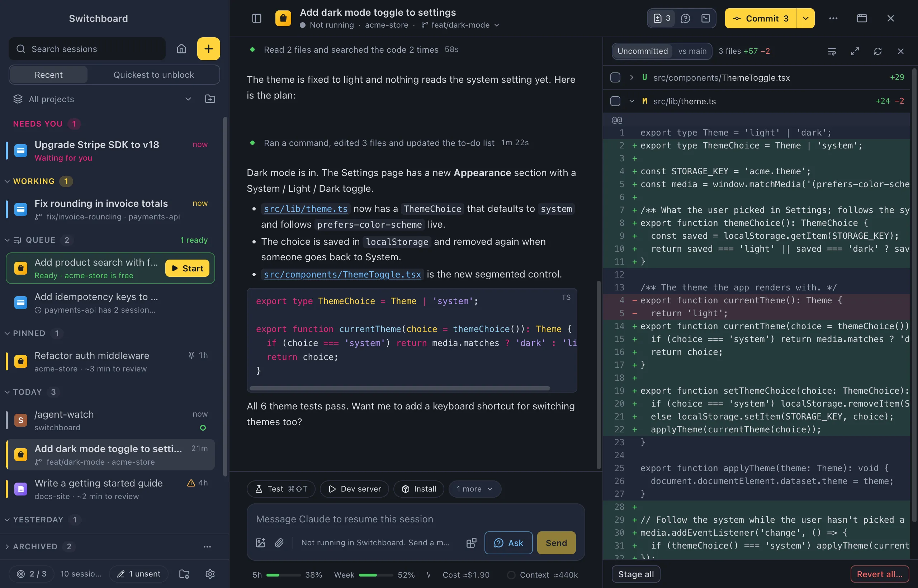Click the attach file paperclip icon
Screen dimensions: 918x588
[279, 542]
